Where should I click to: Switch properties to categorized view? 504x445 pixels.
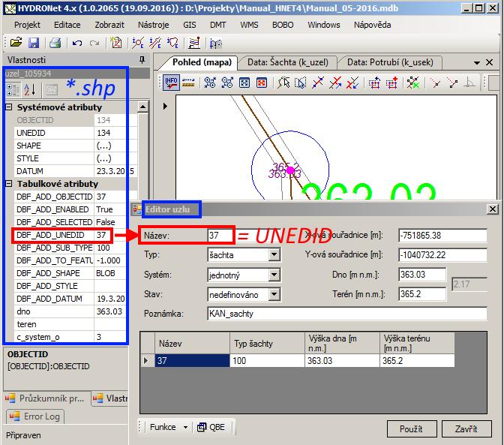(13, 90)
